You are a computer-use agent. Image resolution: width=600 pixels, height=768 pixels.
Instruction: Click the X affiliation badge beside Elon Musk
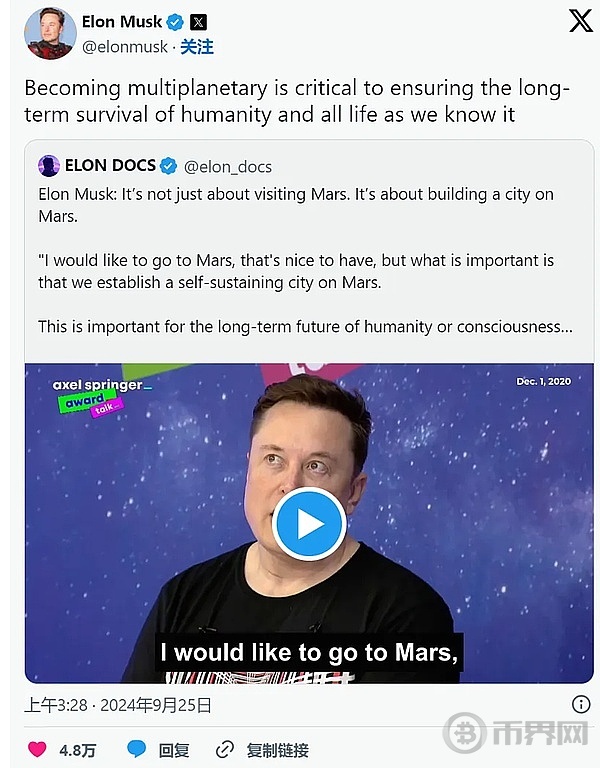[199, 22]
